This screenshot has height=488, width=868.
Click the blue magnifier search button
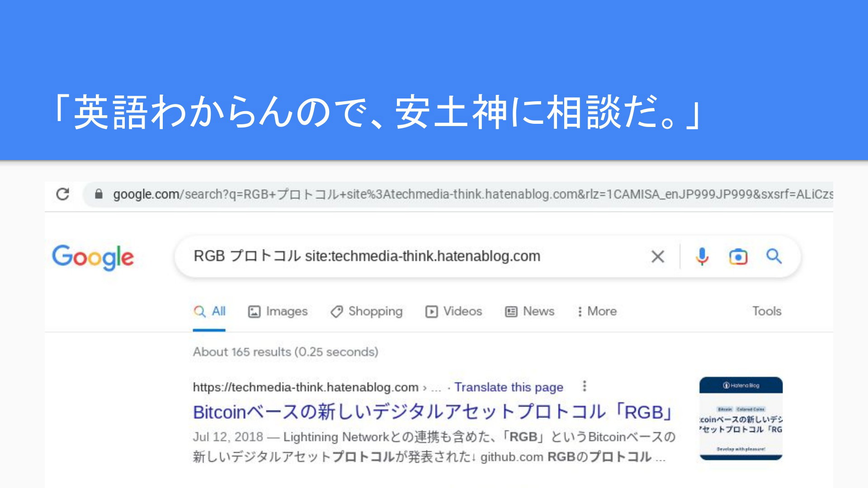click(x=774, y=256)
